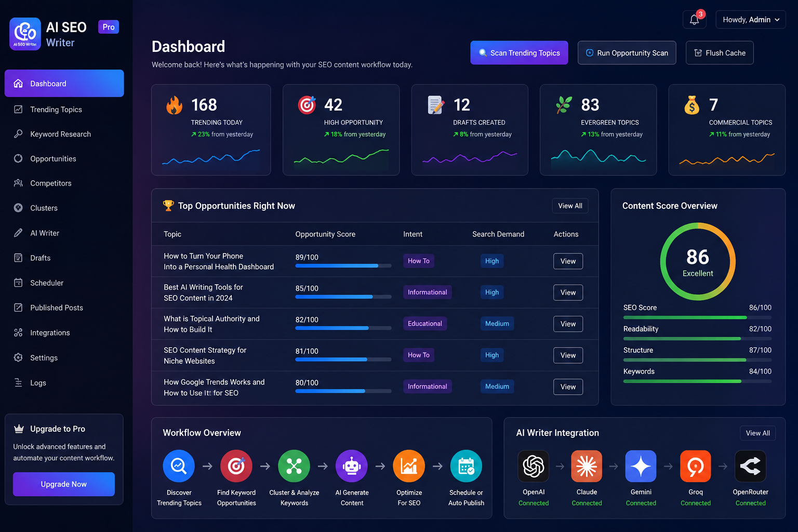Click the 86 Excellent score ring
Image resolution: width=798 pixels, height=532 pixels.
(698, 261)
